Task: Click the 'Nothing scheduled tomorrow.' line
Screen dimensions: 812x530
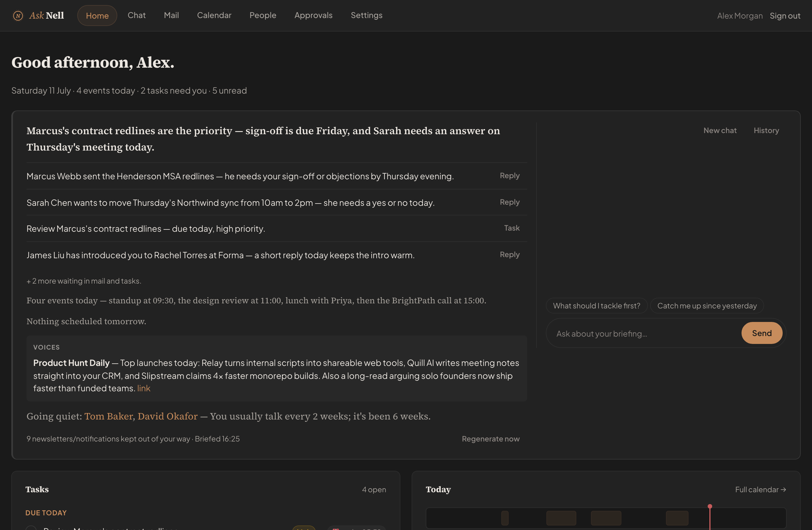Action: pyautogui.click(x=86, y=321)
